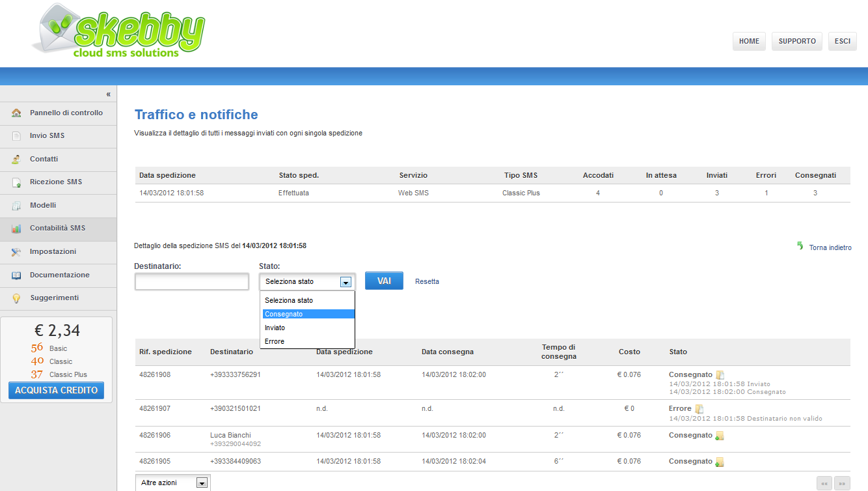
Task: Click the Inviati count 3
Action: [717, 193]
